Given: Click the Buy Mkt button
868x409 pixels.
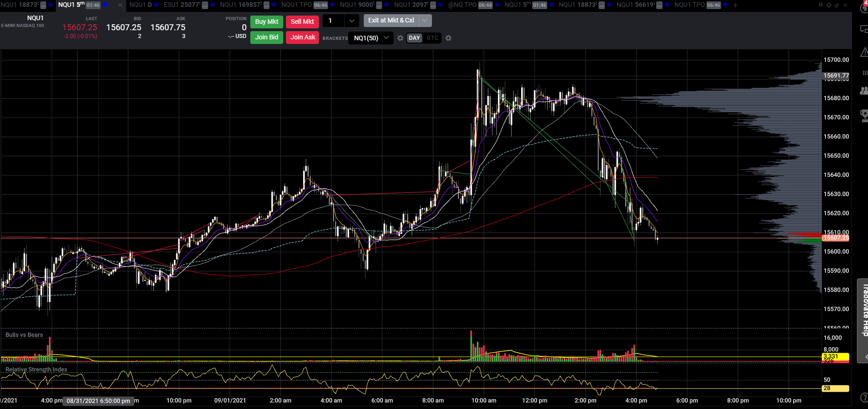Looking at the screenshot, I should tap(267, 22).
